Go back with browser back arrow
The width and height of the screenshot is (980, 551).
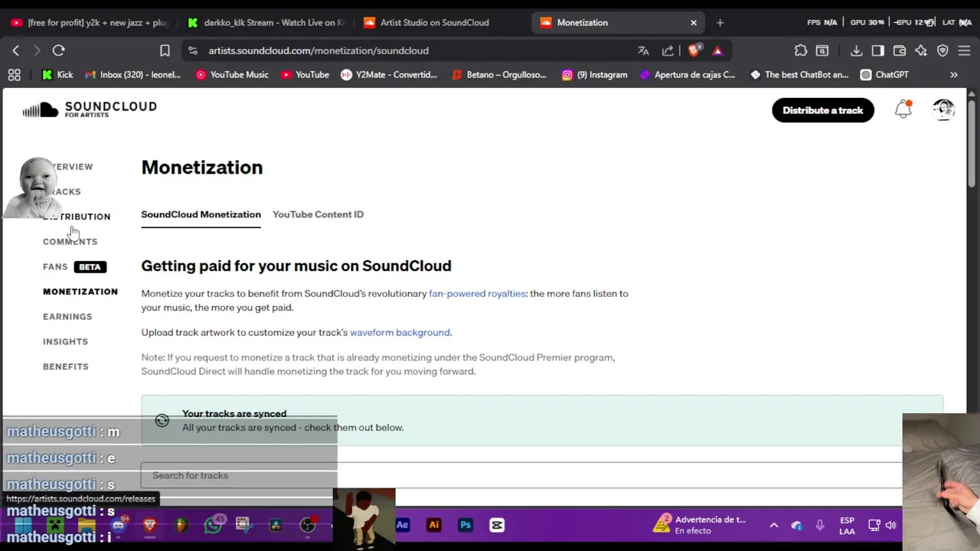pyautogui.click(x=16, y=51)
